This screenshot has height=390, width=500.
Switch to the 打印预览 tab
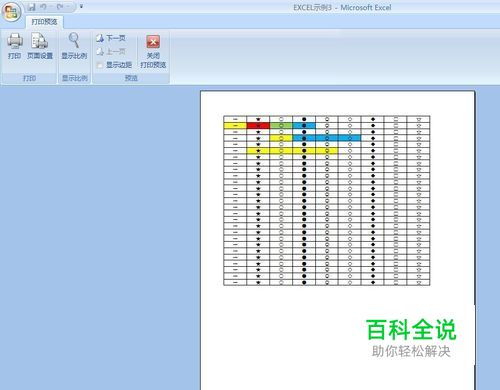[44, 22]
